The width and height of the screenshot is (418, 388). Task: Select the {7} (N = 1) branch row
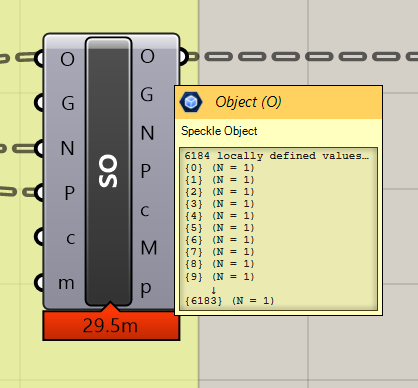[x=220, y=252]
